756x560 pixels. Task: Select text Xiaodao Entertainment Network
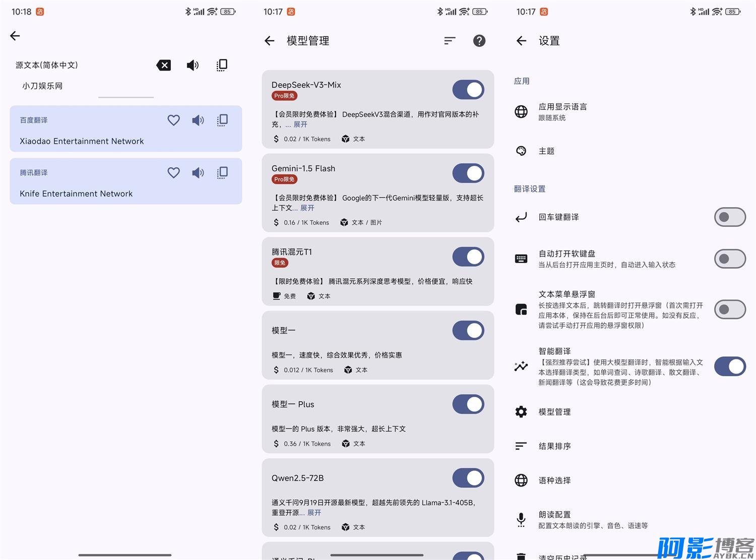coord(82,141)
